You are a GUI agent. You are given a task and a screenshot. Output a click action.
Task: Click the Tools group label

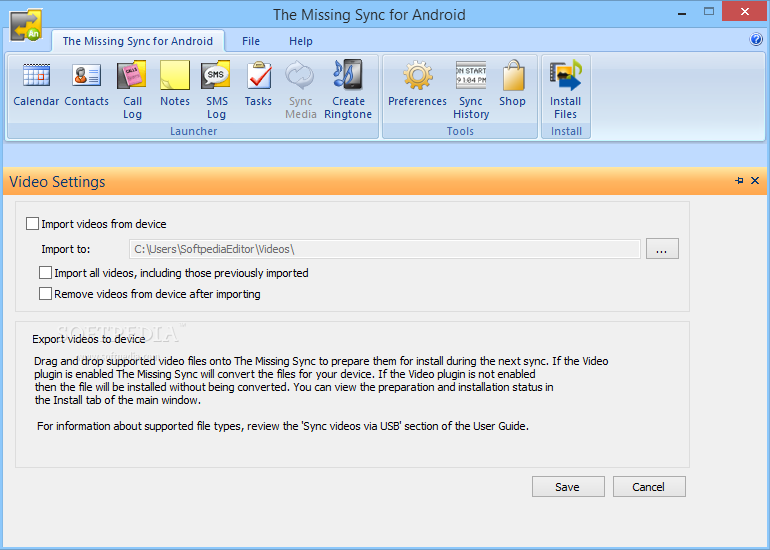point(460,131)
